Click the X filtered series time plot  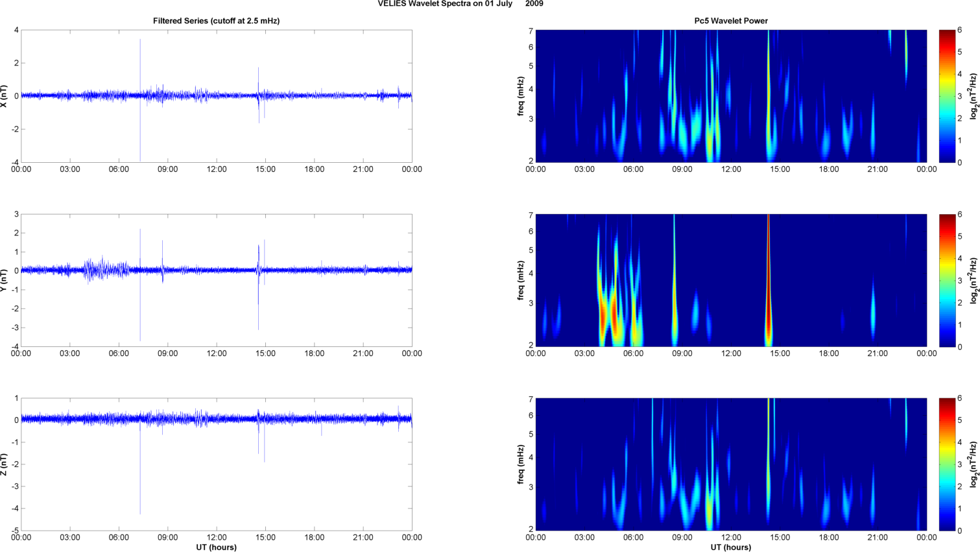point(217,96)
